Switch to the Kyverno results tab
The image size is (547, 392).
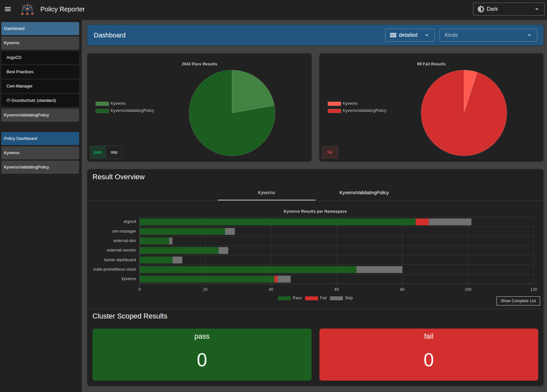coord(266,193)
